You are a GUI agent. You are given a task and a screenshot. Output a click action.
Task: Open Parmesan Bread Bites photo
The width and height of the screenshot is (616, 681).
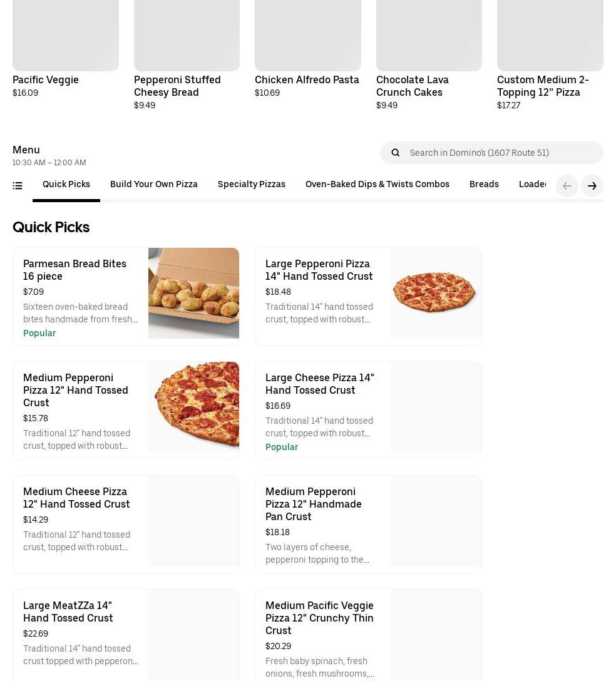(x=193, y=294)
